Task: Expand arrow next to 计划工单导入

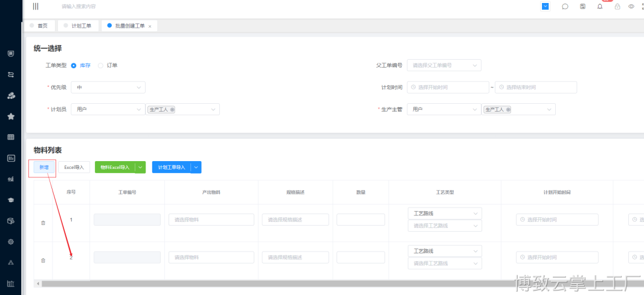Action: 196,167
